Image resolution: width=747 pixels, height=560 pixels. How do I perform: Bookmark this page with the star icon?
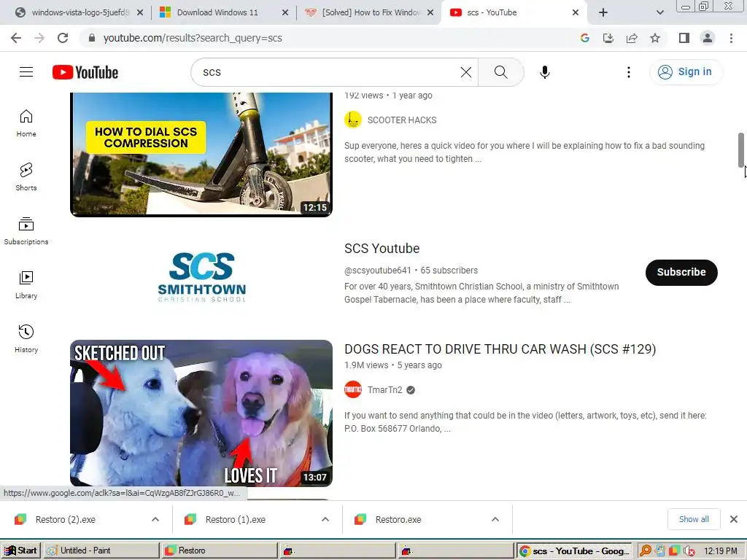tap(655, 38)
